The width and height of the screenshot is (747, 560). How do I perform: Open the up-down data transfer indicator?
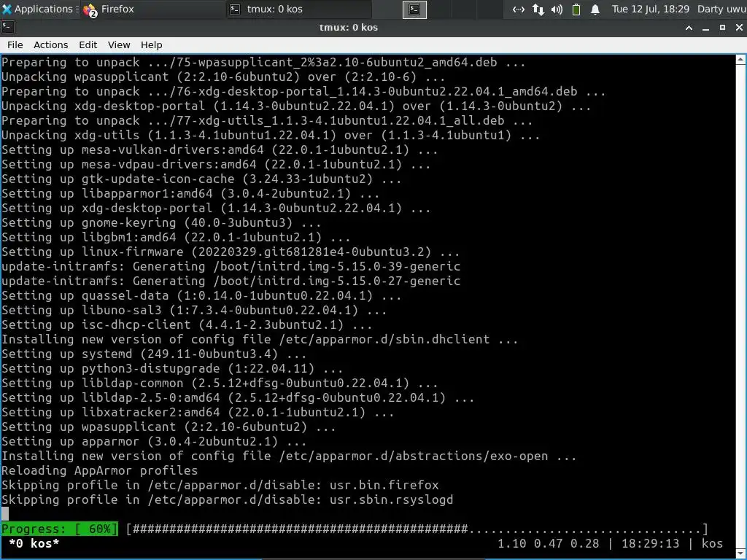538,9
